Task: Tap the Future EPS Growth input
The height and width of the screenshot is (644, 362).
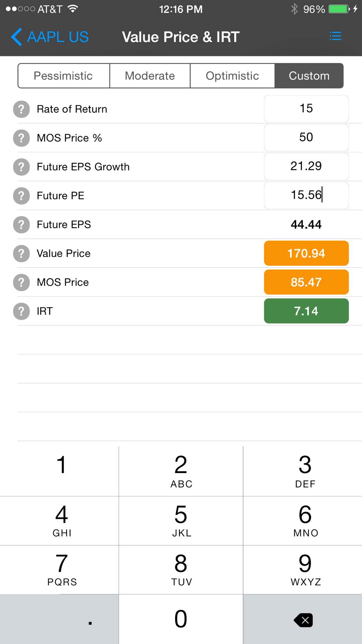Action: pos(306,167)
